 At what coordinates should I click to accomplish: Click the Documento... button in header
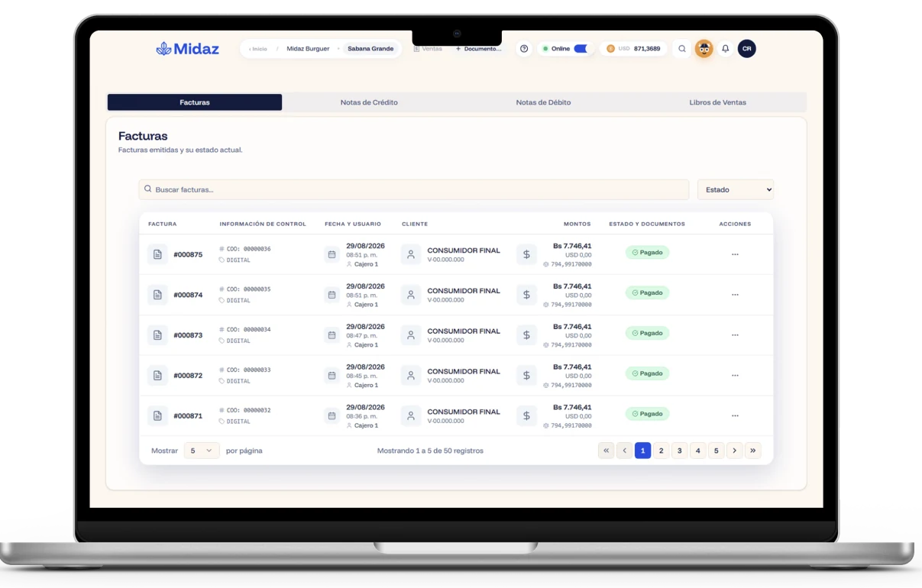[479, 49]
